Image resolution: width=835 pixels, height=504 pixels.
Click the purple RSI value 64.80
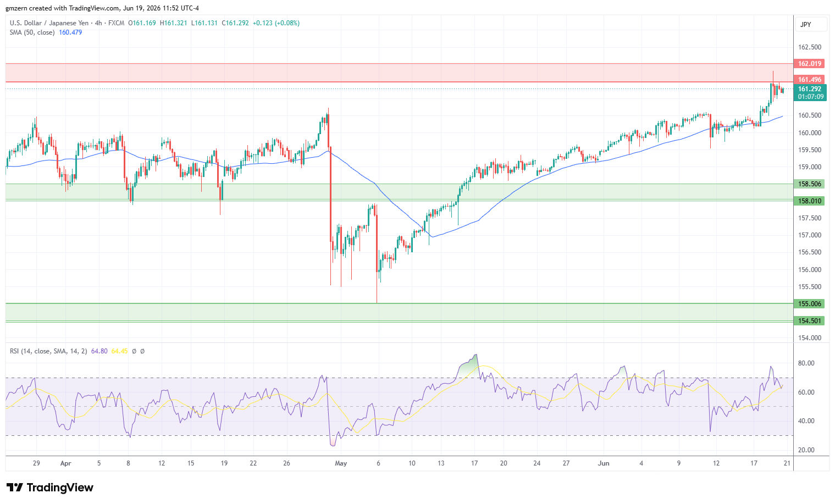99,351
